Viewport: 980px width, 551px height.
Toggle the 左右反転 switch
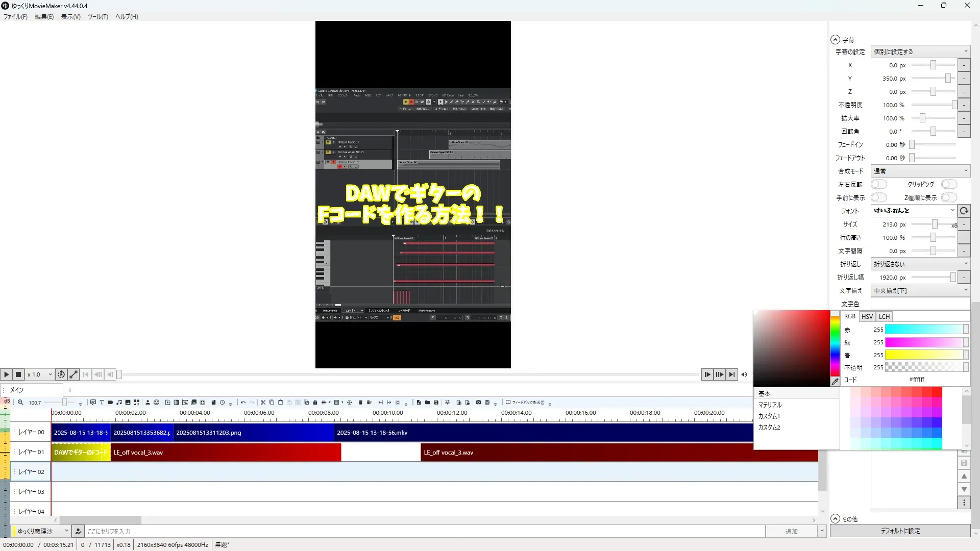[878, 184]
